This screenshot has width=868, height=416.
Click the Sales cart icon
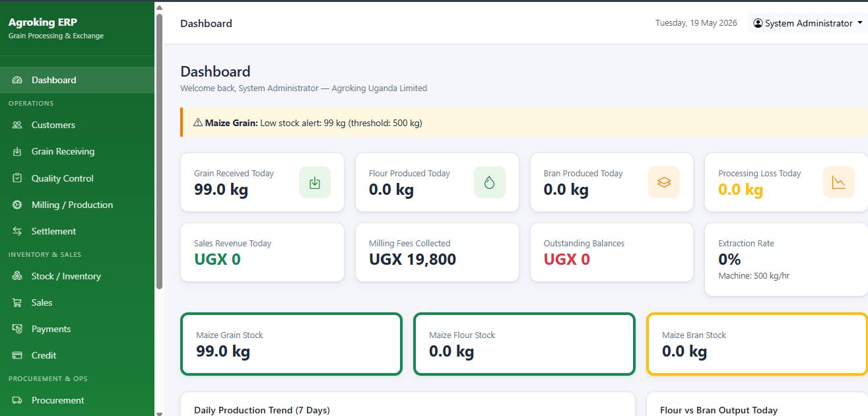coord(17,302)
